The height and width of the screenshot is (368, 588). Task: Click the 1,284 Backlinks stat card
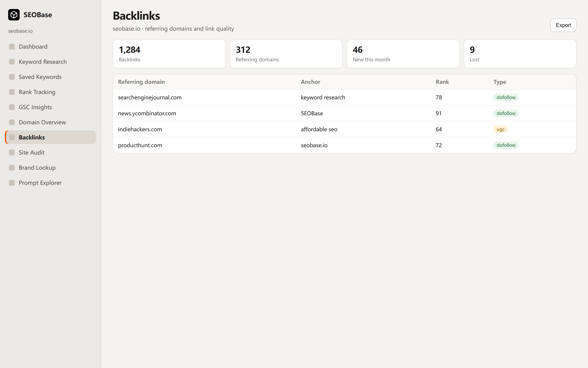pos(169,54)
